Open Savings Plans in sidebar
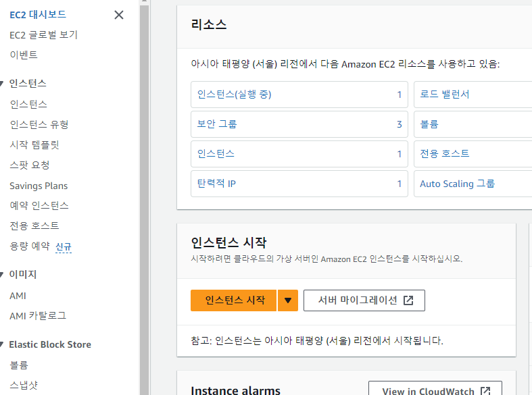Screen dimensions: 532x395 (39, 186)
